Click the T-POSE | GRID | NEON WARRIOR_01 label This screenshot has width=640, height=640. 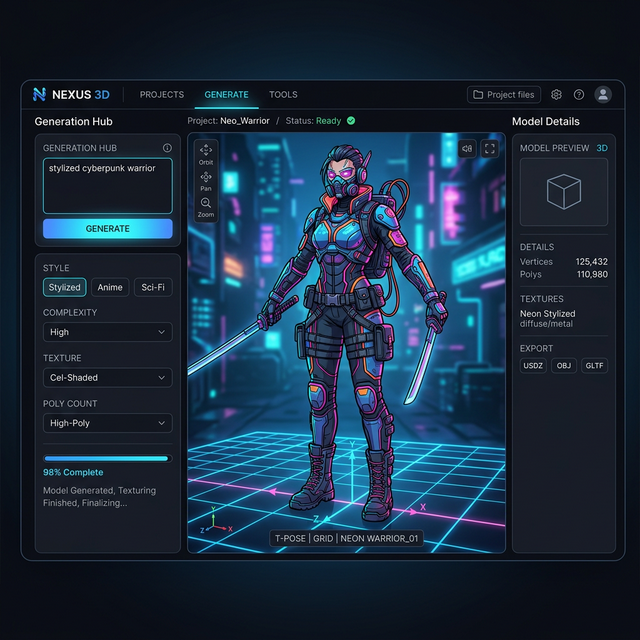click(347, 539)
